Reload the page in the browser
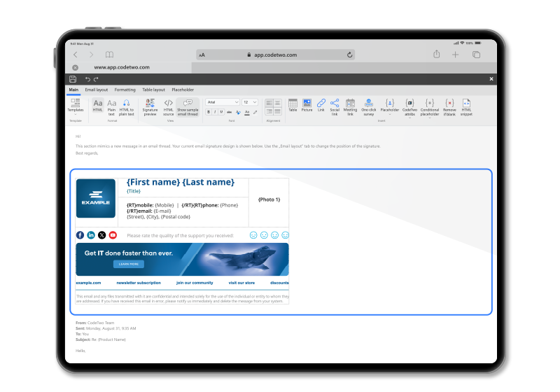560x392 pixels. coord(349,55)
